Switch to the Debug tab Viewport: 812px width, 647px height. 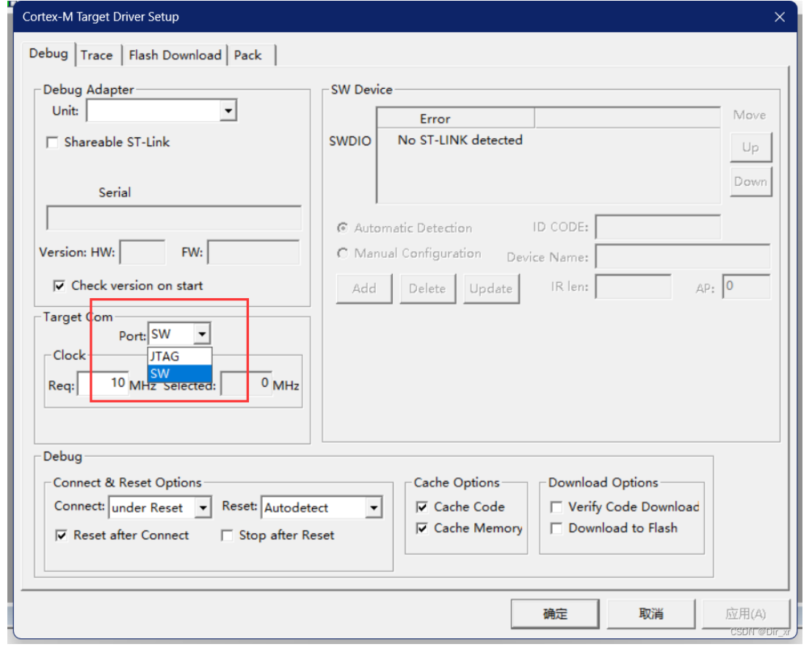tap(48, 54)
